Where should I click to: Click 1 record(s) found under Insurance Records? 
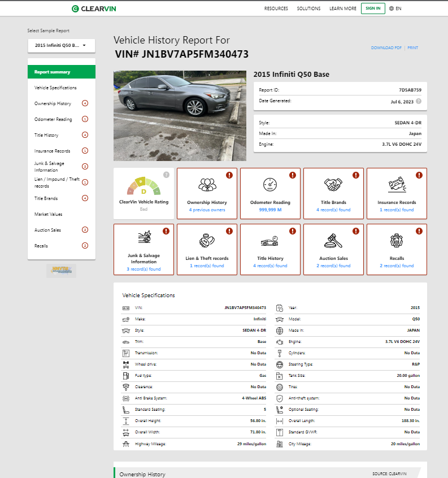[x=397, y=210]
